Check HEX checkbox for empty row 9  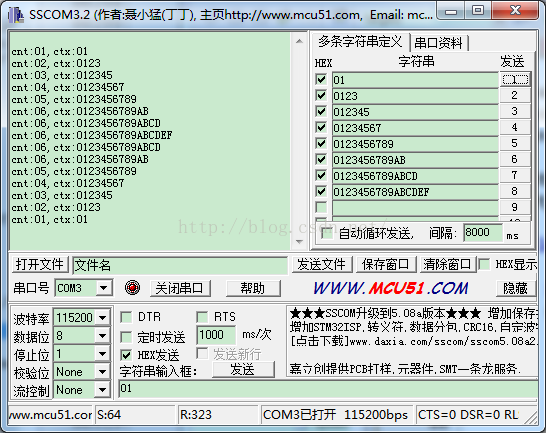pos(321,208)
